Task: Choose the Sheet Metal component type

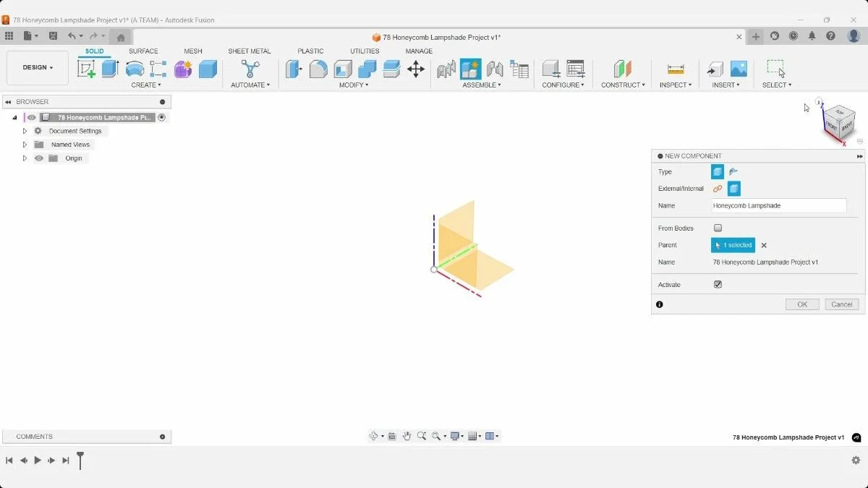Action: [x=733, y=171]
